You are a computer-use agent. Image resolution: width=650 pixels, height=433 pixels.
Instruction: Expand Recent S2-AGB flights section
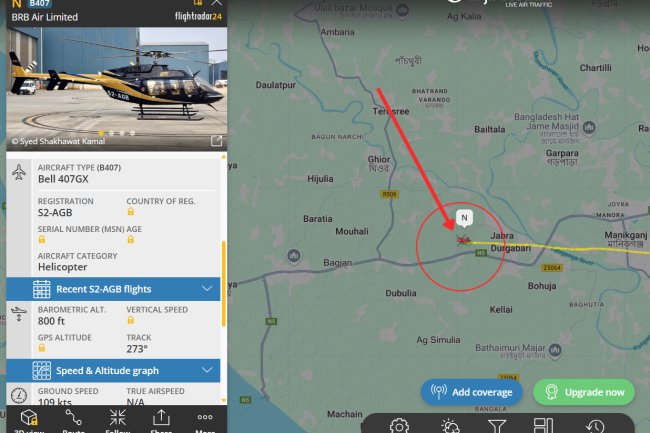click(x=113, y=289)
